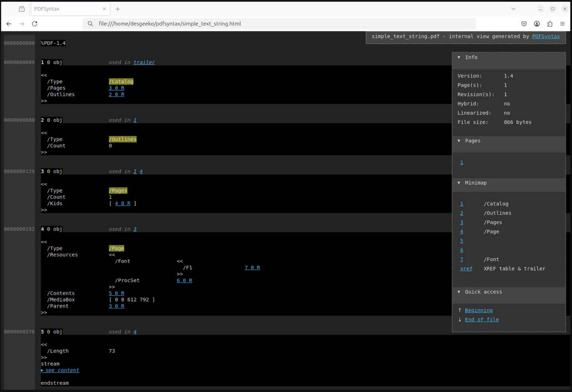Click the '1 0 obj' object header
This screenshot has height=392, width=572.
(51, 62)
